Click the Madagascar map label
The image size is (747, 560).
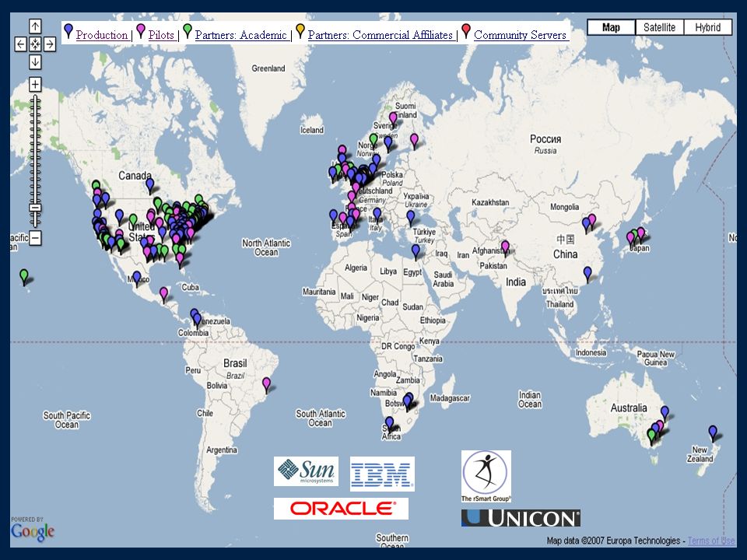pos(450,398)
